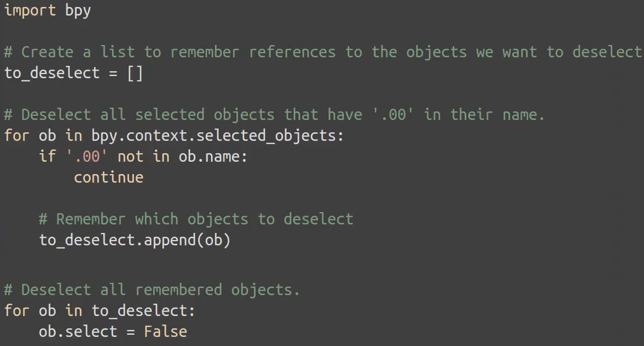644x346 pixels.
Task: Click 'bpy' on the import line
Action: point(78,11)
